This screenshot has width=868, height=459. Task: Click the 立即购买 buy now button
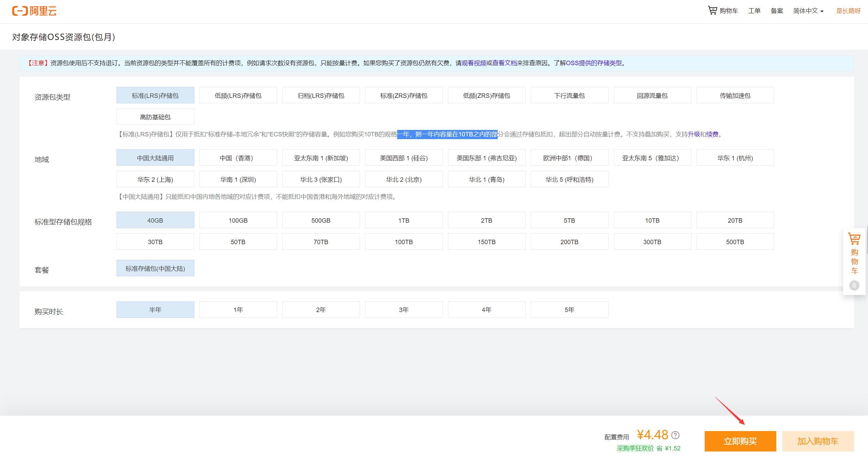(x=740, y=441)
